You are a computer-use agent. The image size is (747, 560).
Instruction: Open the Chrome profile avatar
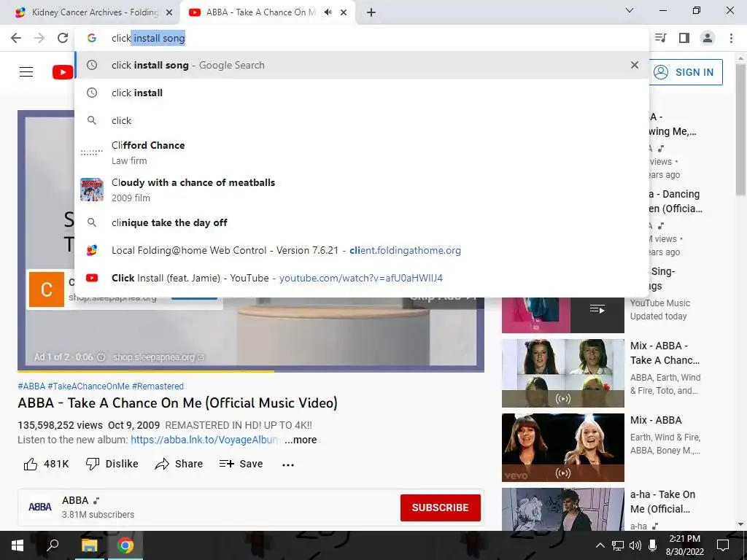point(708,38)
